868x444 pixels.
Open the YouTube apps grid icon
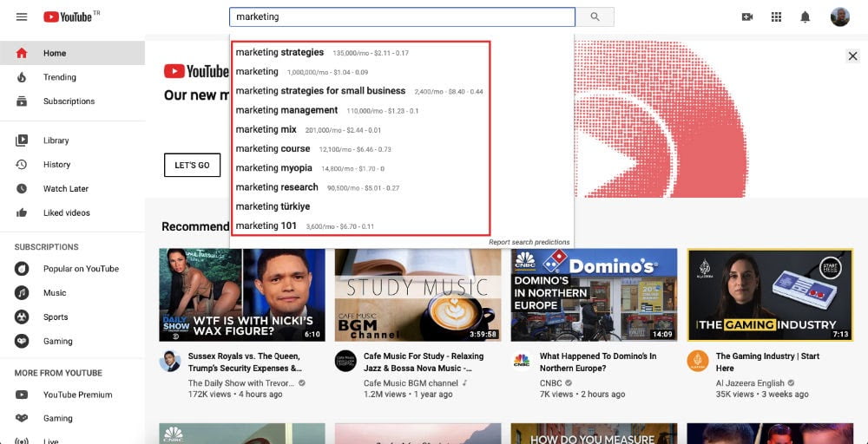[776, 17]
